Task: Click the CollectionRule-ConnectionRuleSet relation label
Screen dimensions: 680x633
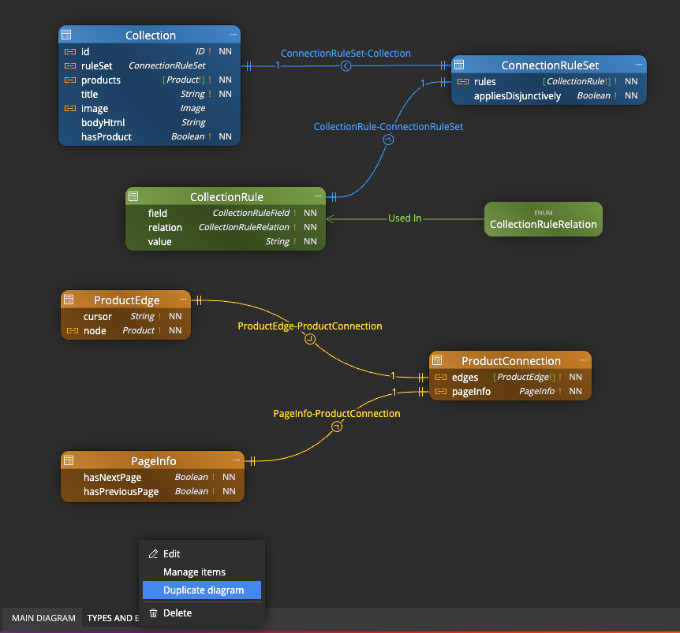Action: point(389,127)
